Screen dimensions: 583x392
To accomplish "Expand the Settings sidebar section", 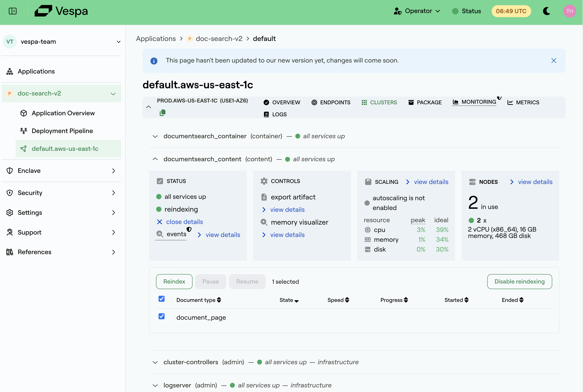I will click(114, 213).
